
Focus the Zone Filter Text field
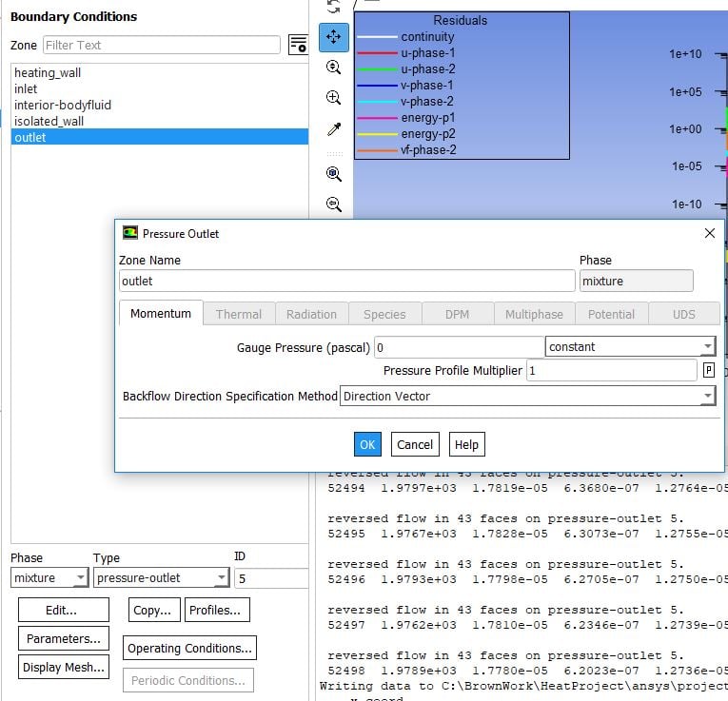(x=162, y=45)
